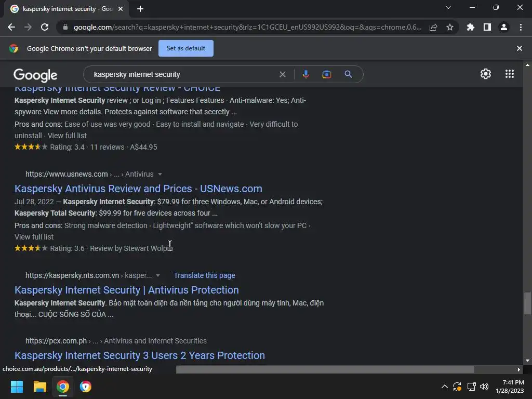Open a new tab
Image resolution: width=532 pixels, height=399 pixels.
tap(140, 9)
